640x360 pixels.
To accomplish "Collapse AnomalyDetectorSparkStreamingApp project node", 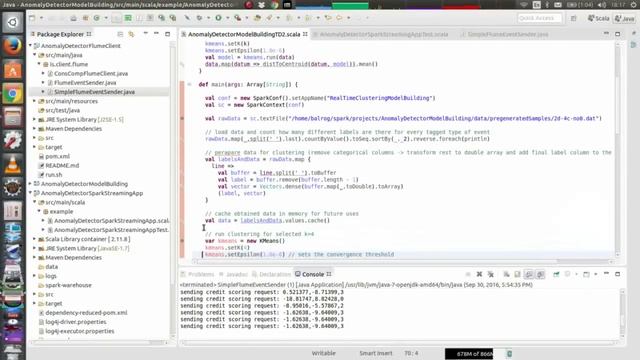I will coord(31,193).
